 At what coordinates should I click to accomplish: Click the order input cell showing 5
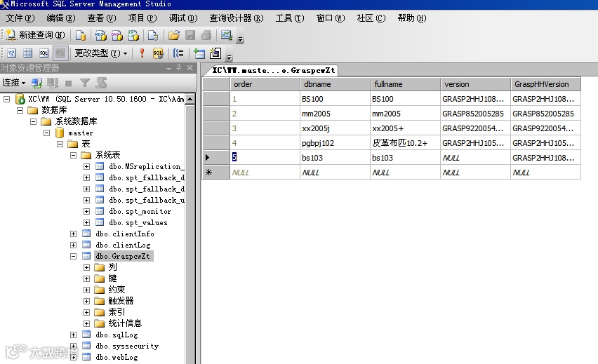click(x=265, y=157)
